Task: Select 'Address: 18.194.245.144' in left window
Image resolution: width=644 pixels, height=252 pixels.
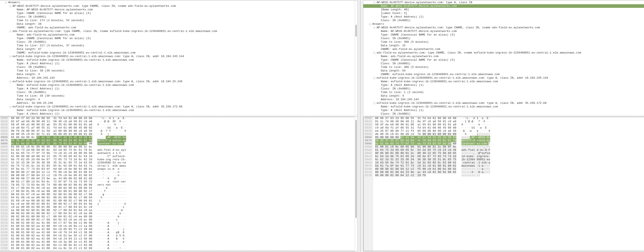Action: (x=36, y=78)
